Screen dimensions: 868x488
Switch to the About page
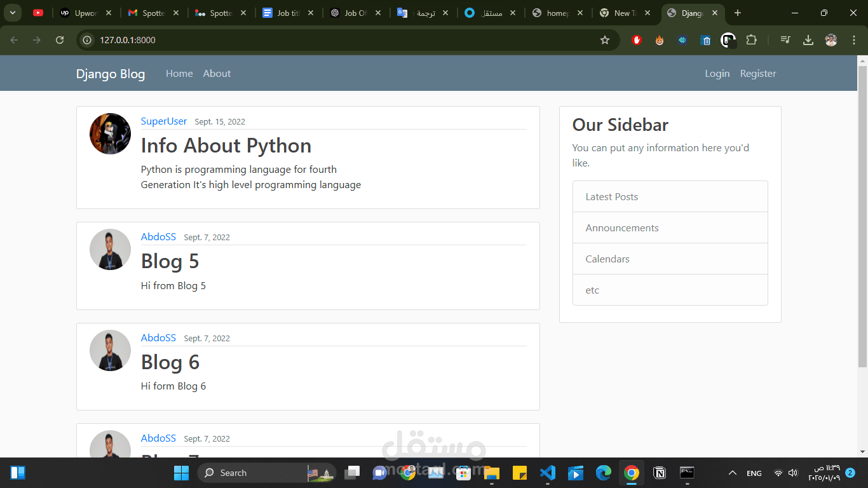point(217,73)
